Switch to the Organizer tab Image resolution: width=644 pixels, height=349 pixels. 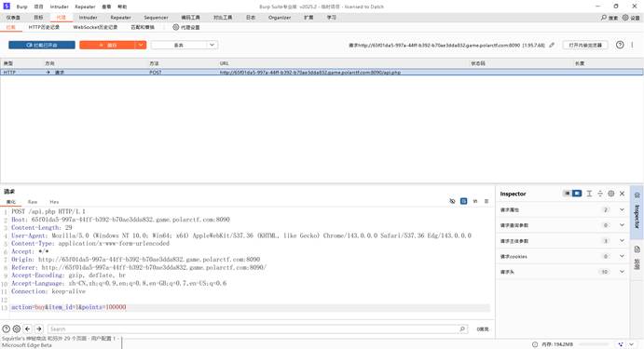(x=280, y=18)
